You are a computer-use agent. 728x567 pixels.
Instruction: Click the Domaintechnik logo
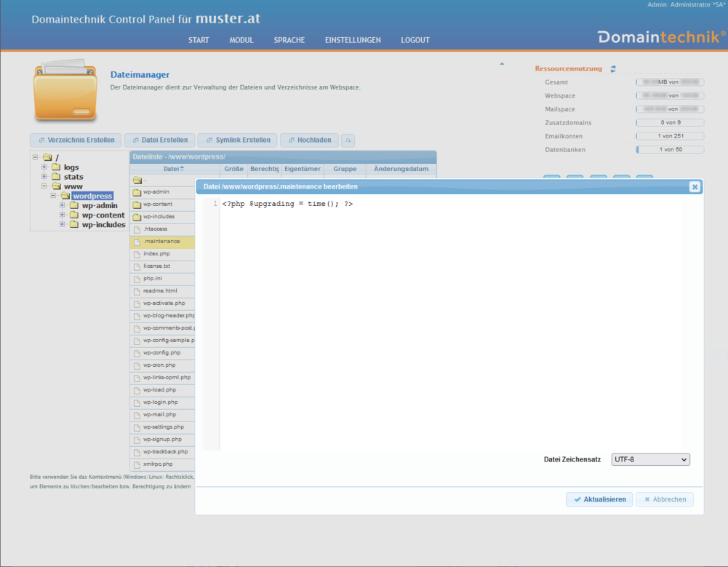pos(660,37)
